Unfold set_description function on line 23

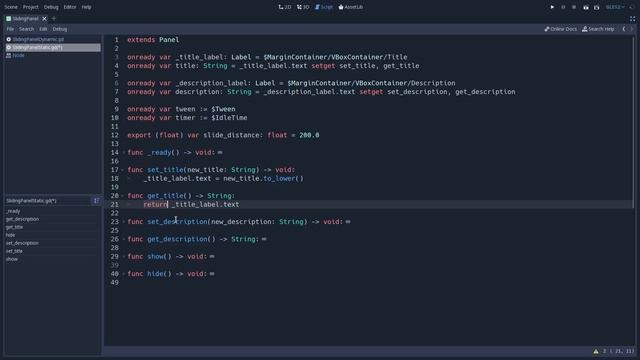click(x=124, y=222)
